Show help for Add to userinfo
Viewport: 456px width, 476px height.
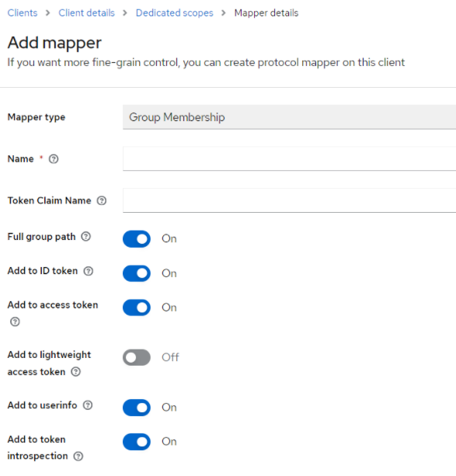coord(88,405)
